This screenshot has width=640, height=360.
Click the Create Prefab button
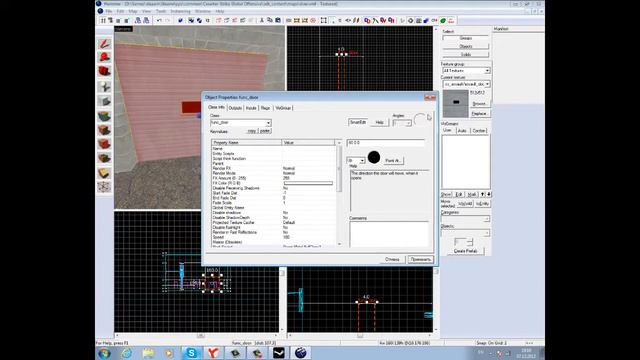point(465,251)
